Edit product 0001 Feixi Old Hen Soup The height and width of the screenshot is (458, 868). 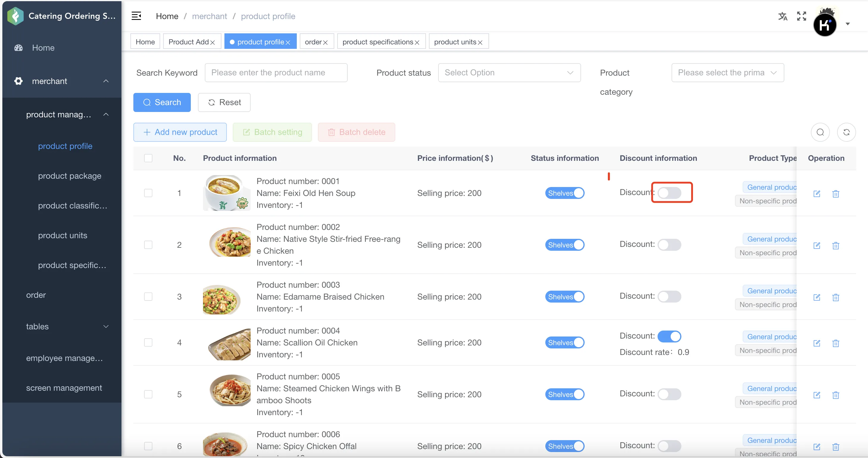[817, 194]
